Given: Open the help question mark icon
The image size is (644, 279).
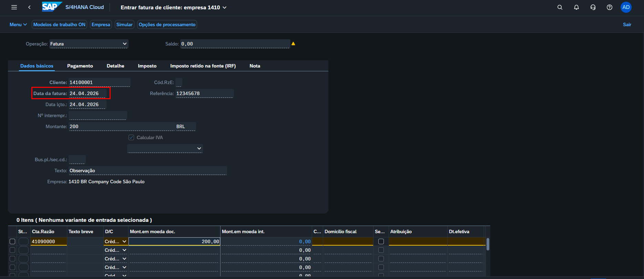Looking at the screenshot, I should point(610,7).
